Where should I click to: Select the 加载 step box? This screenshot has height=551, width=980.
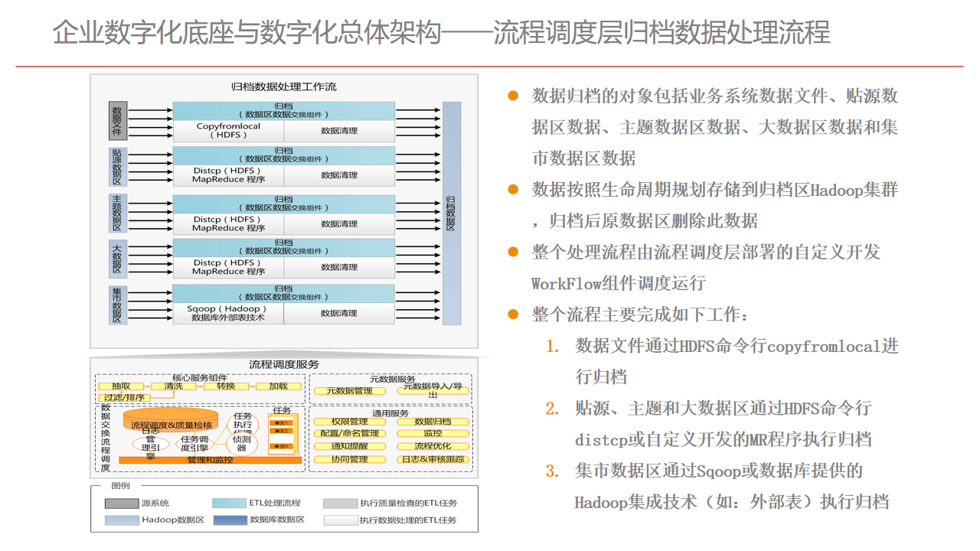point(278,386)
